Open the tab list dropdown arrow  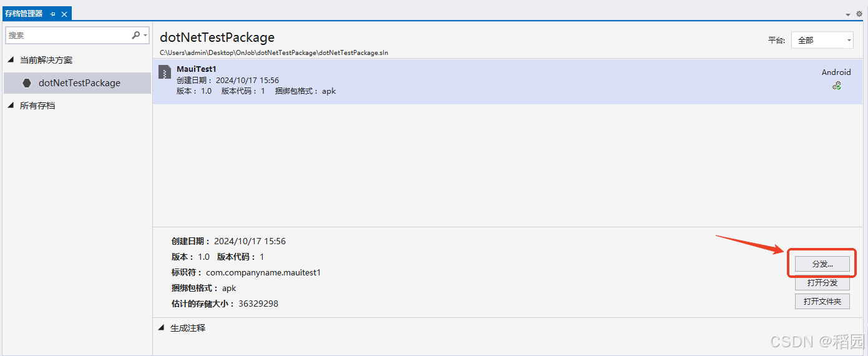(848, 14)
